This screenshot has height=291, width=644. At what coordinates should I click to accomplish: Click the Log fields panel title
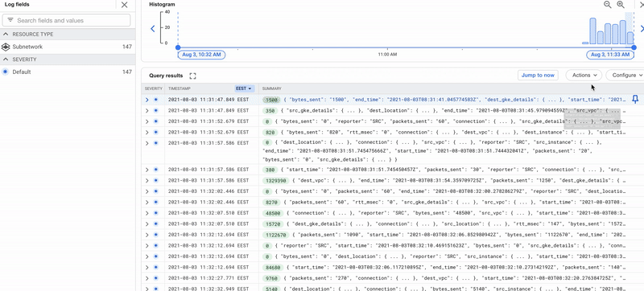pyautogui.click(x=17, y=4)
